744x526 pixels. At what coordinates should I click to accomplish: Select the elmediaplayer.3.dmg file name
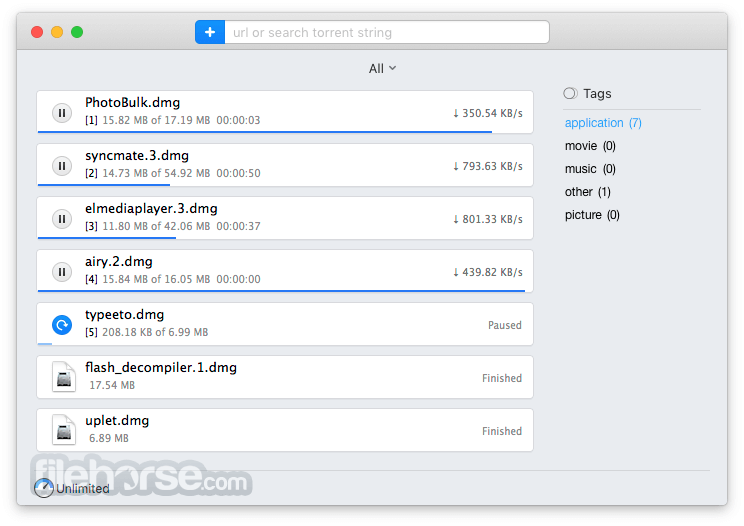point(151,209)
